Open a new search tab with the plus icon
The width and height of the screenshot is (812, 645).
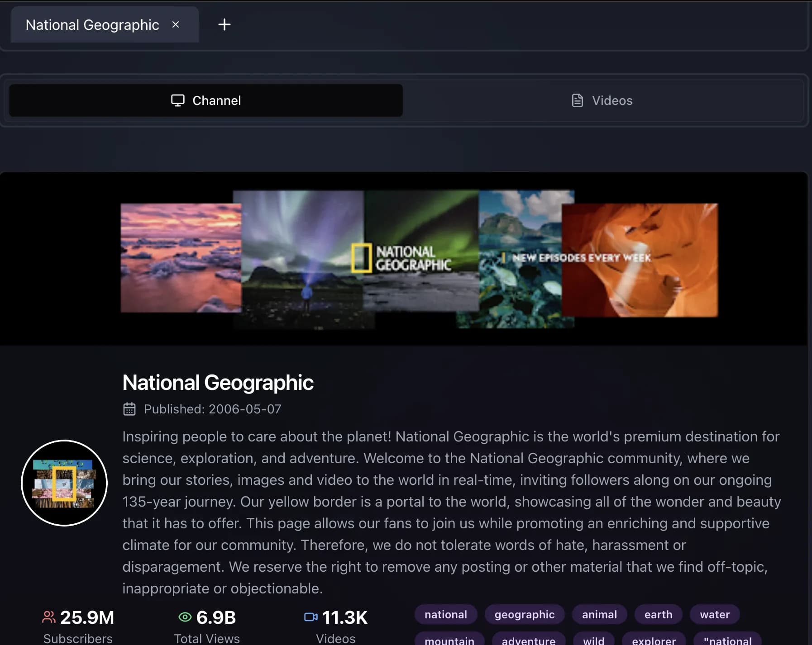coord(224,25)
